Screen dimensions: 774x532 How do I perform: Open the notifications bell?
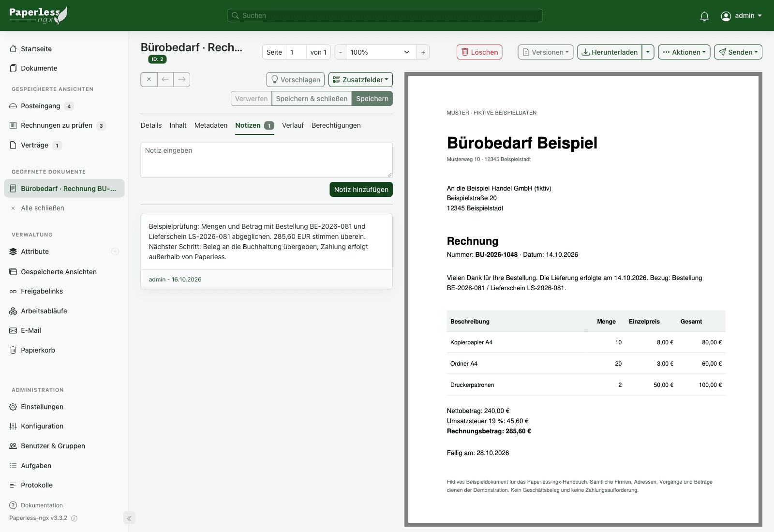704,16
